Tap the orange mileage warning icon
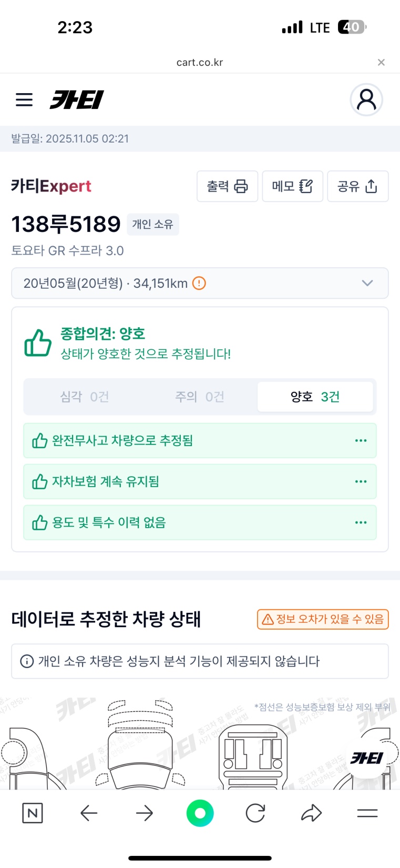 pyautogui.click(x=199, y=284)
